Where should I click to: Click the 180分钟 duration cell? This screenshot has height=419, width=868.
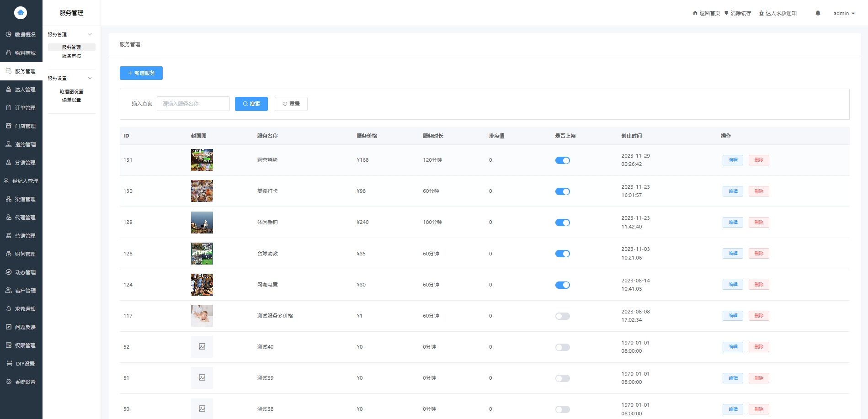pos(432,222)
